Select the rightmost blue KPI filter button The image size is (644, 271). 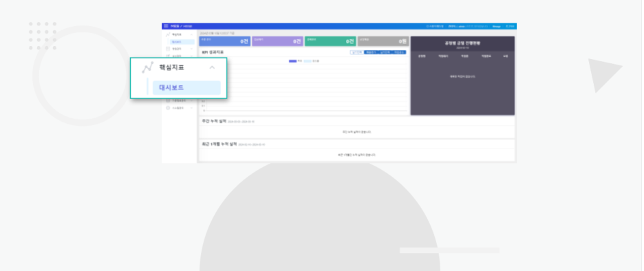pos(399,52)
